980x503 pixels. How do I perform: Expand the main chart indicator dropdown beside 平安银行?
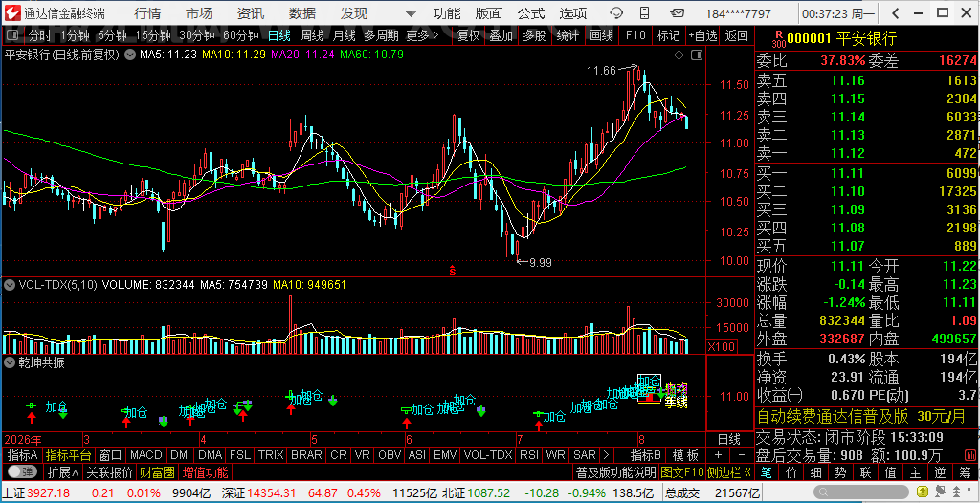coord(129,55)
